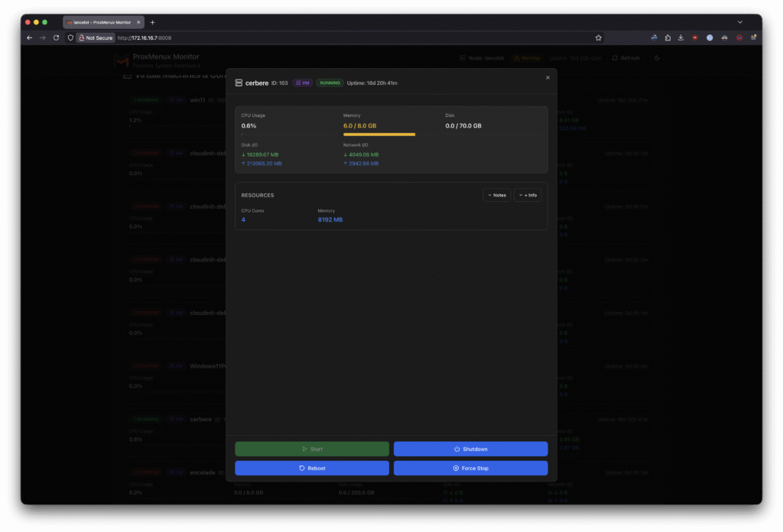The height and width of the screenshot is (532, 783).
Task: Click the browser back arrow
Action: click(x=29, y=37)
